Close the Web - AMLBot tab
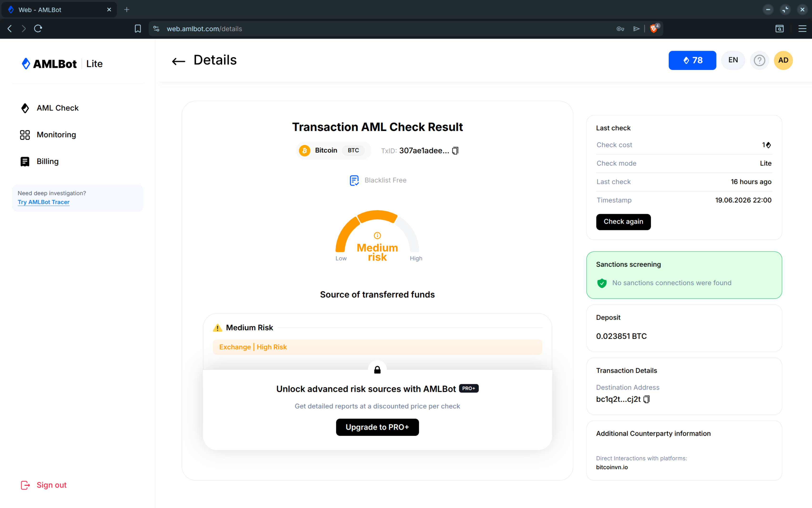This screenshot has height=508, width=812. click(x=109, y=10)
